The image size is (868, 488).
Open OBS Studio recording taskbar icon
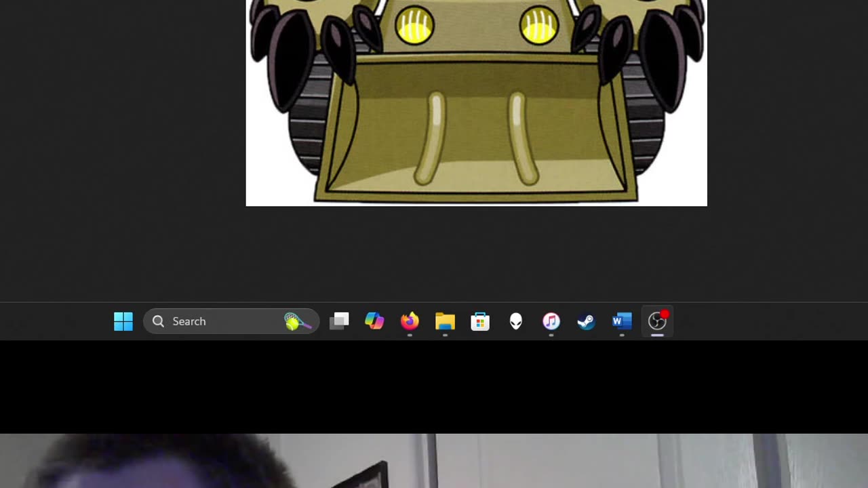pyautogui.click(x=658, y=321)
